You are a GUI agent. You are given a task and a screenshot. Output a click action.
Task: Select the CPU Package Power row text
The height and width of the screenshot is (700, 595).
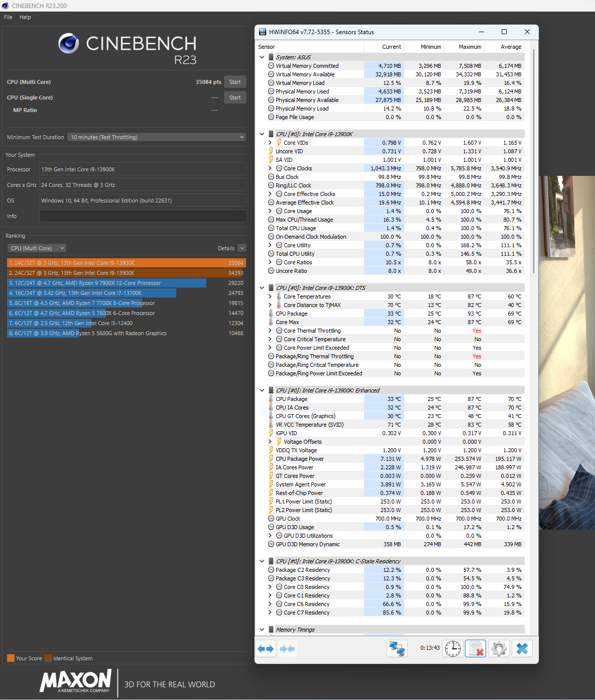point(300,459)
